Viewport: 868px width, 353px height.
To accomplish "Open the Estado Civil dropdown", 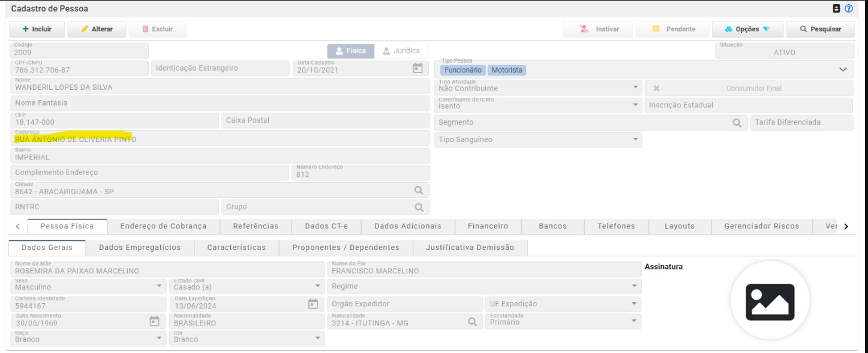I will [247, 286].
